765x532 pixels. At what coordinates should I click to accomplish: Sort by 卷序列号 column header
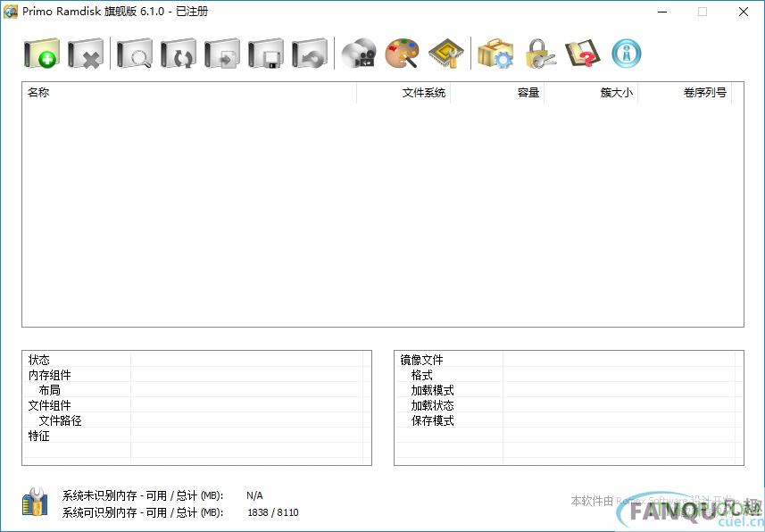[685, 92]
